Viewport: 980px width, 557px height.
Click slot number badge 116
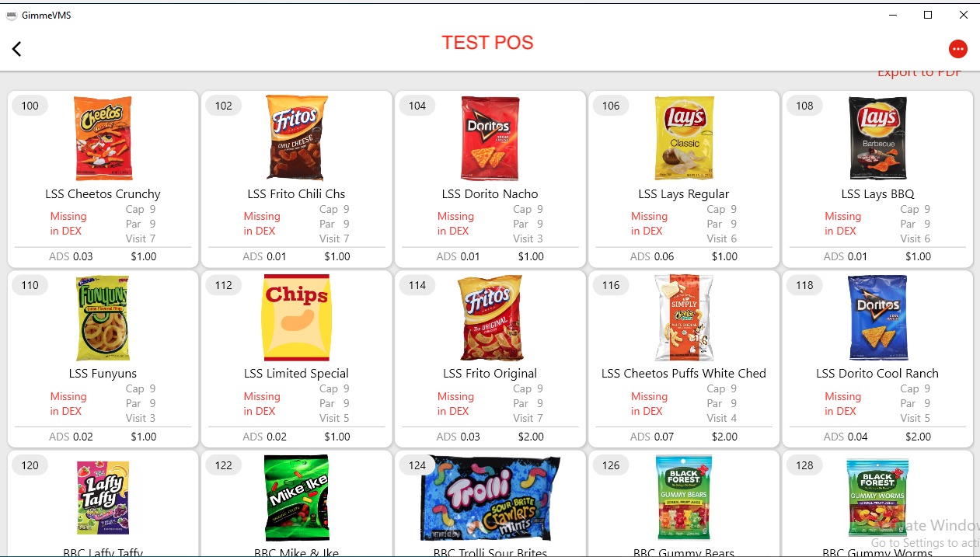(x=610, y=285)
